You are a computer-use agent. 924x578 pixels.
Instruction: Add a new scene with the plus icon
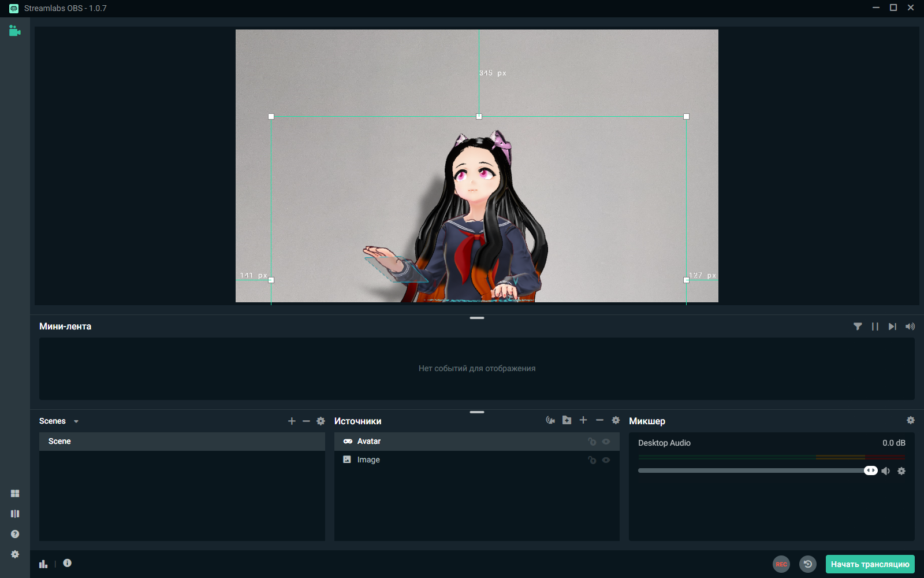tap(292, 421)
